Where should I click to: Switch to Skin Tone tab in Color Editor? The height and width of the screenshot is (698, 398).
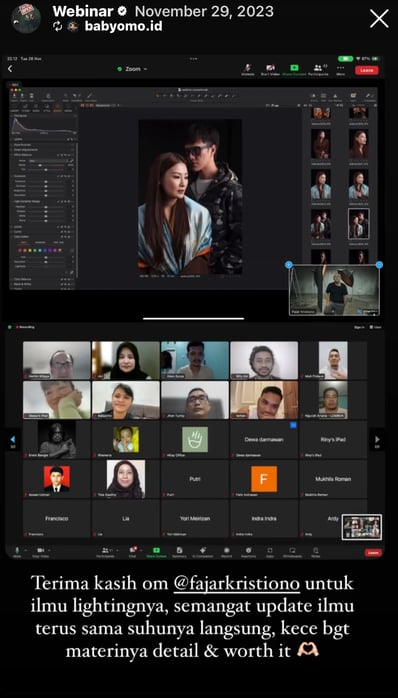(59, 243)
